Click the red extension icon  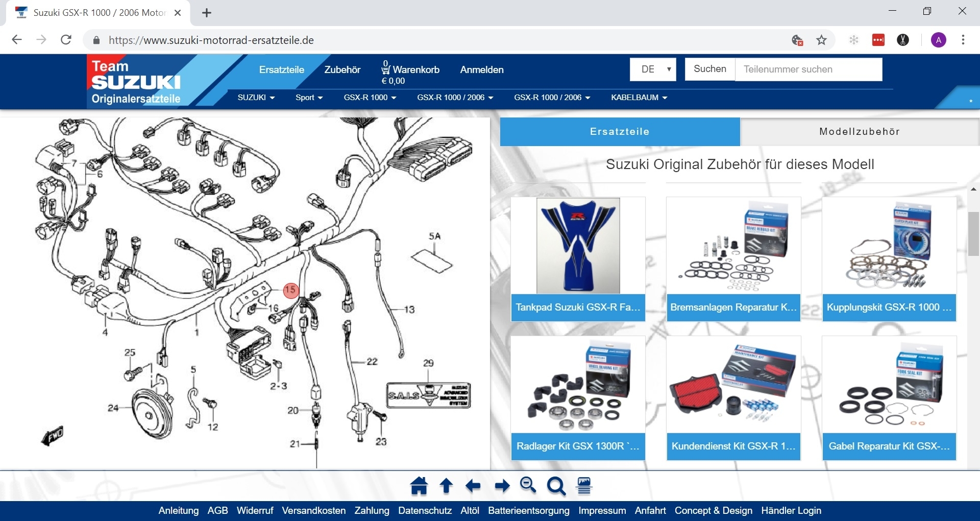point(878,40)
